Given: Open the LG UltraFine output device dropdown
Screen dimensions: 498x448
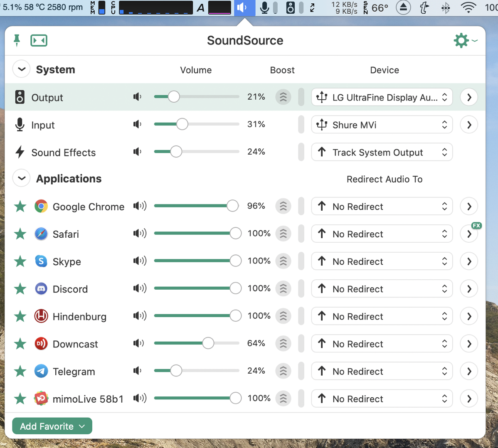Looking at the screenshot, I should point(382,97).
